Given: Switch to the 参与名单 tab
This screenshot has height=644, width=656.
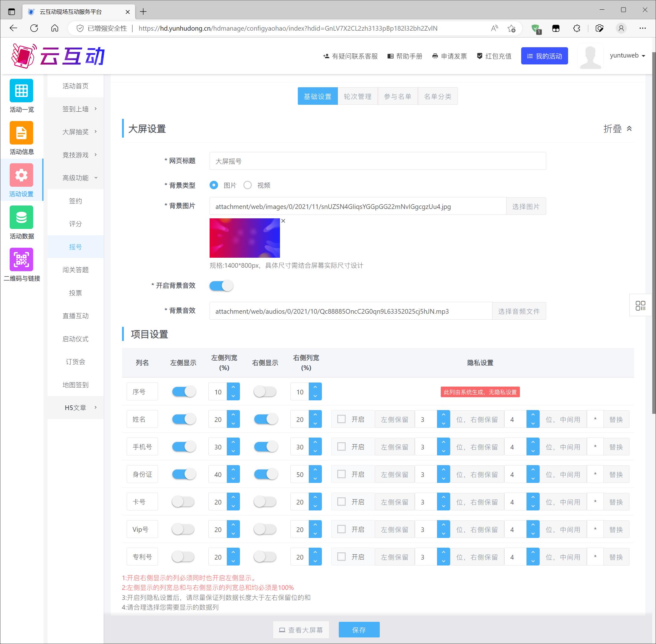Looking at the screenshot, I should pos(398,96).
